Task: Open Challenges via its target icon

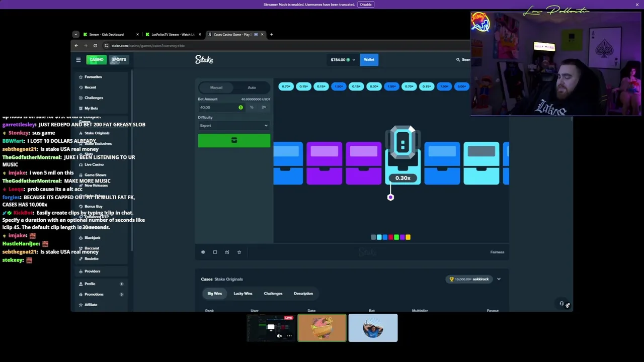Action: (x=80, y=98)
